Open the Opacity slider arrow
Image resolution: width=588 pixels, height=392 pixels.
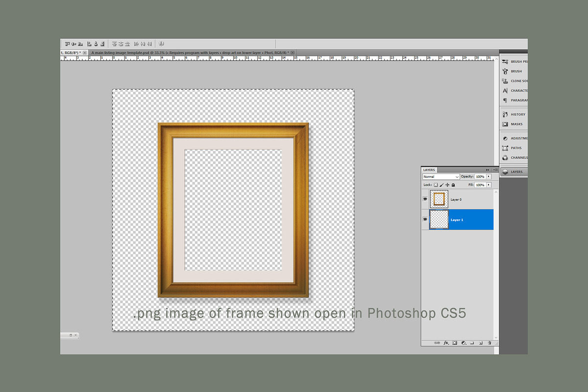pos(489,176)
